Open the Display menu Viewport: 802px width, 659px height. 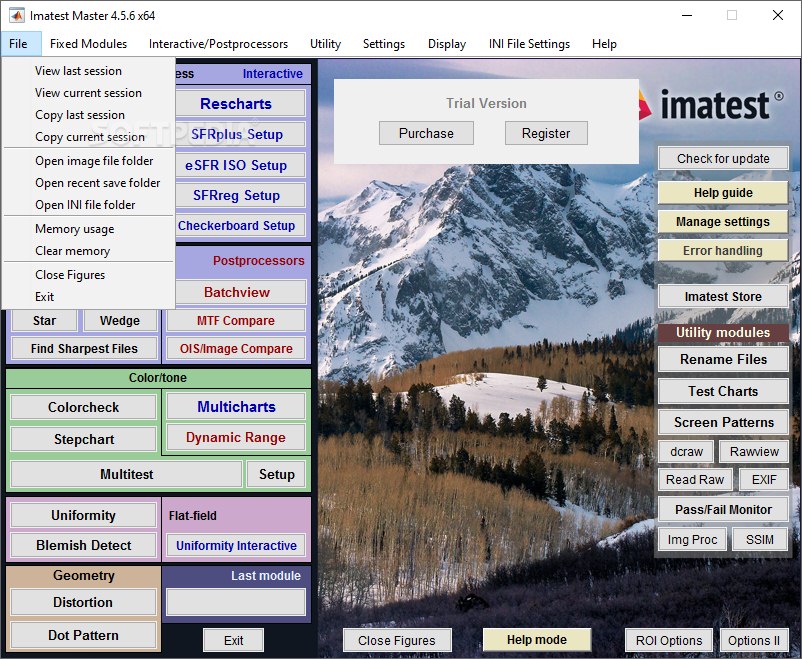pos(447,44)
